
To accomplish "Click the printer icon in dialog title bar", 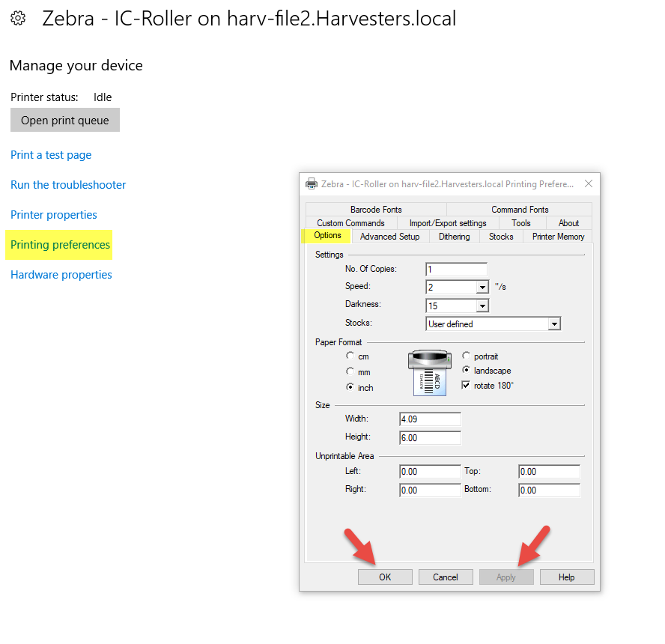I will click(x=312, y=184).
